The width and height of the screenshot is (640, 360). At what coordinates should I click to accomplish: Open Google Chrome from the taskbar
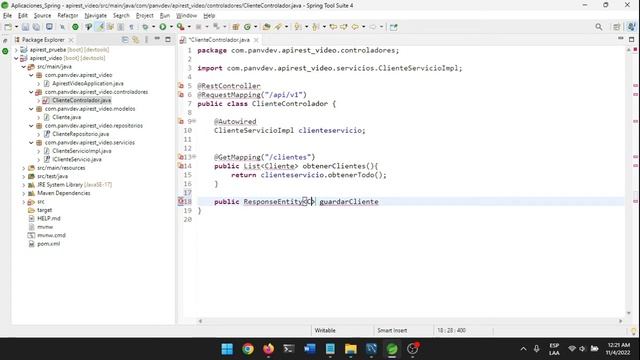click(x=248, y=349)
